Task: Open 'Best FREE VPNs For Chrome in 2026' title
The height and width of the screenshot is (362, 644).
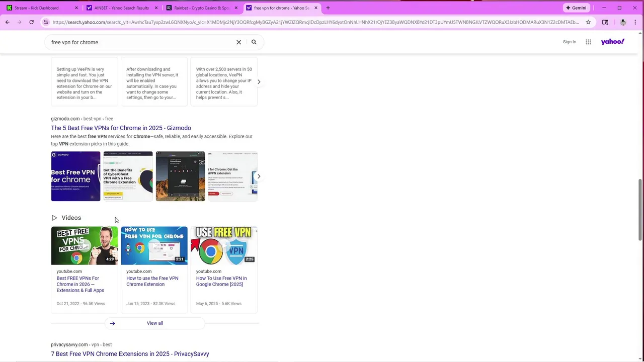Action: click(x=80, y=284)
